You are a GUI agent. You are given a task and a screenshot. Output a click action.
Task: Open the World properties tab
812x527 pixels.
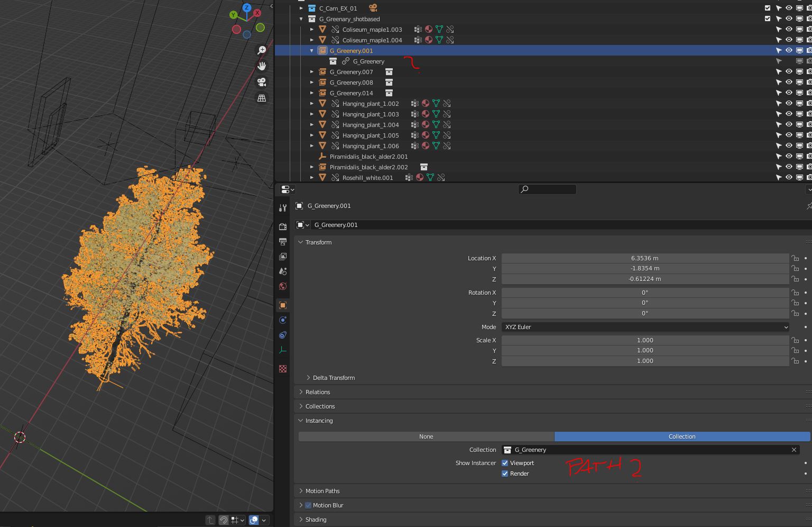click(283, 286)
